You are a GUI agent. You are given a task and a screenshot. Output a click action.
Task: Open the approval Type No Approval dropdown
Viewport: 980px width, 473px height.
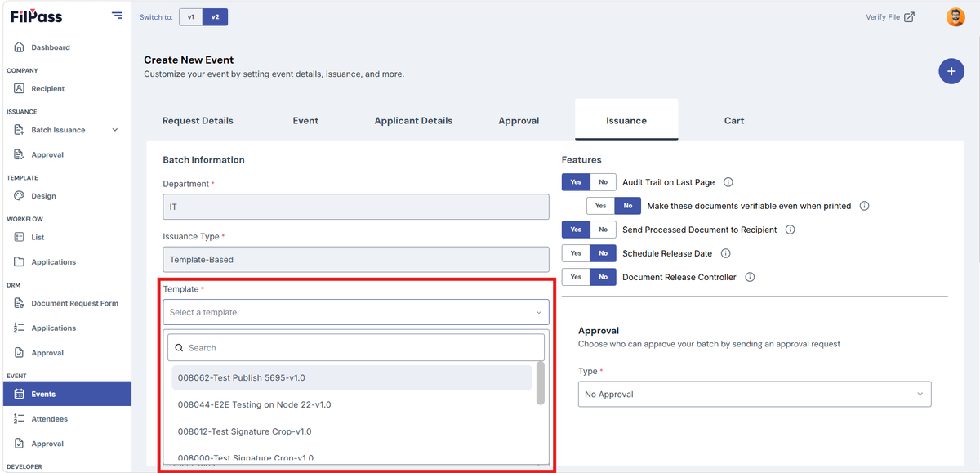[x=755, y=394]
